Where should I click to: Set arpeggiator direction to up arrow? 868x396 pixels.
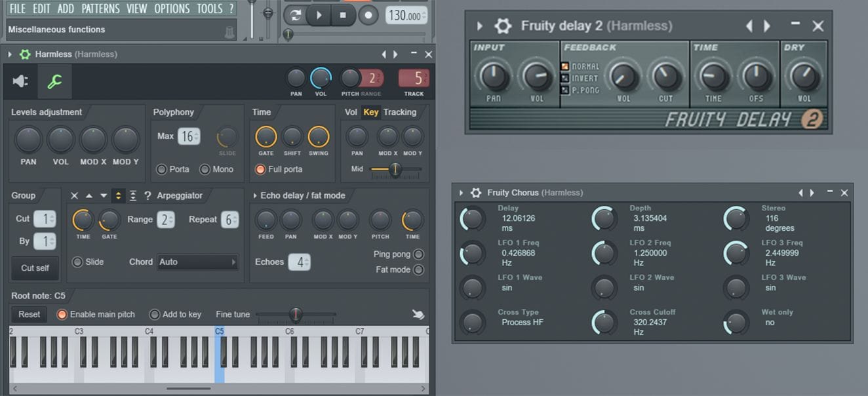coord(89,196)
